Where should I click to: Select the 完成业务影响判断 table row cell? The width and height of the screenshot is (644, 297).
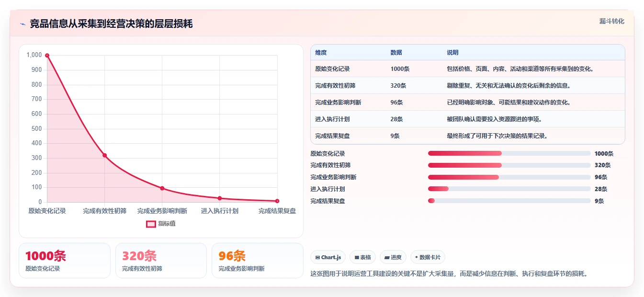coord(338,103)
